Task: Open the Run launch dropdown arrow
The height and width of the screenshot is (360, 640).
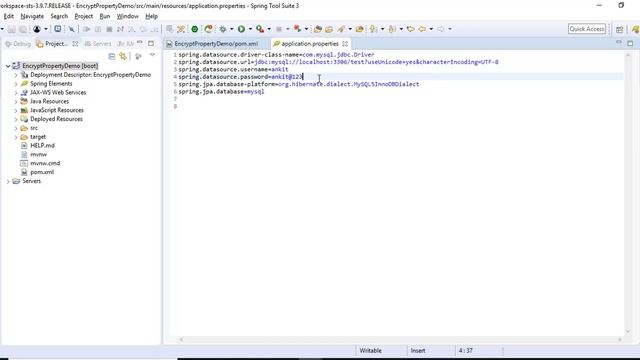Action: (250, 29)
